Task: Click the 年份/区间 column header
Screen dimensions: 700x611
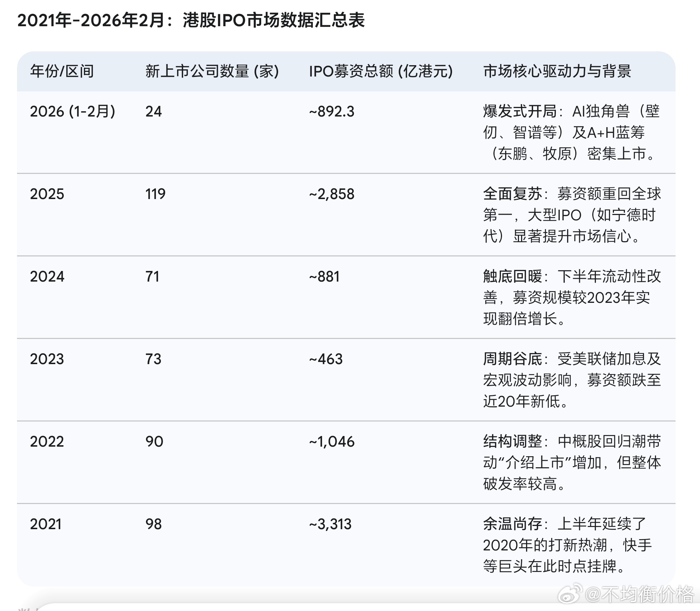Action: coord(62,71)
